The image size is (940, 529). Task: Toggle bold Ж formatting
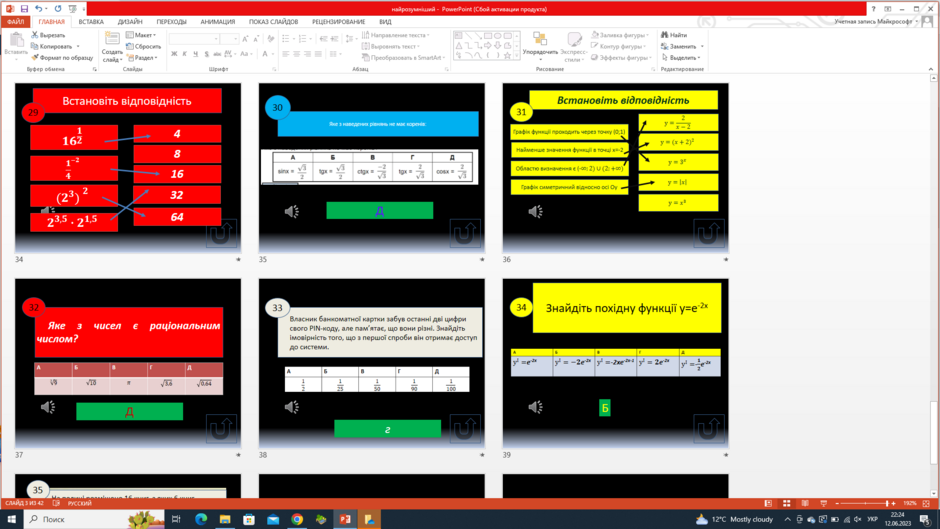[x=174, y=54]
